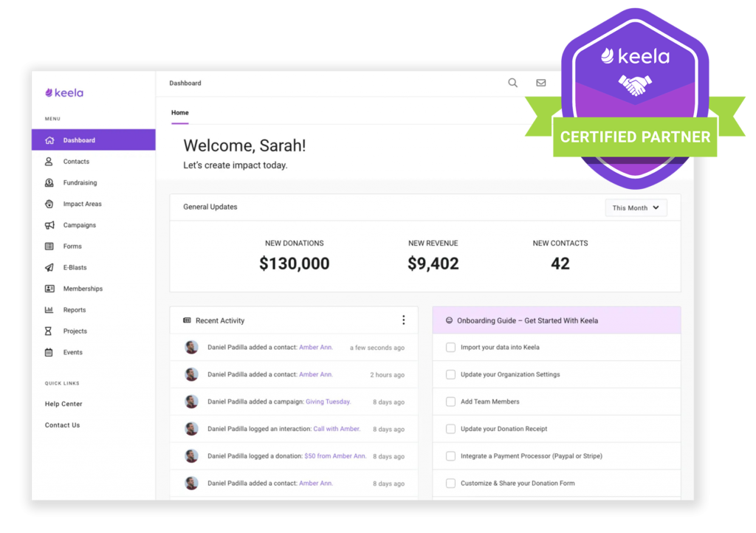Open Forms from the sidebar menu
This screenshot has height=533, width=756.
pos(94,247)
